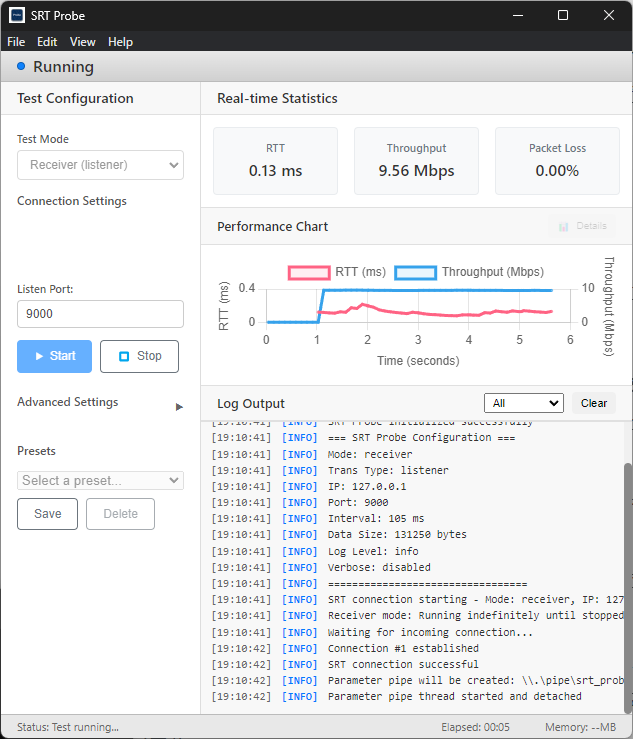Save the current preset
The image size is (633, 739).
click(x=48, y=514)
